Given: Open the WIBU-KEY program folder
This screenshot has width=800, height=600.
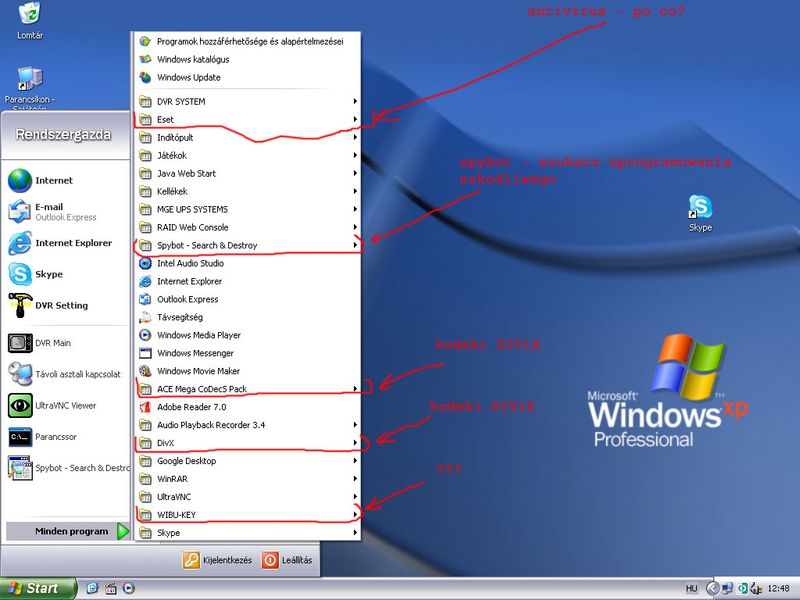Looking at the screenshot, I should click(247, 515).
